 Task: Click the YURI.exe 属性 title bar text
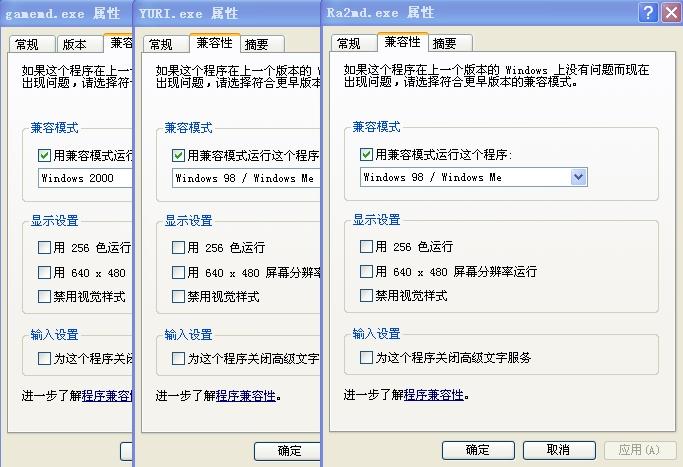189,13
